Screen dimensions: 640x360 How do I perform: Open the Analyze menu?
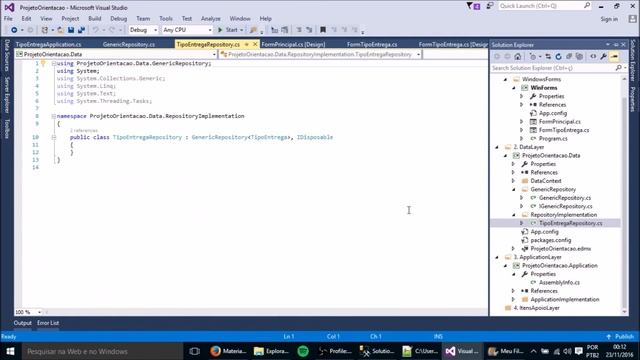[x=211, y=19]
